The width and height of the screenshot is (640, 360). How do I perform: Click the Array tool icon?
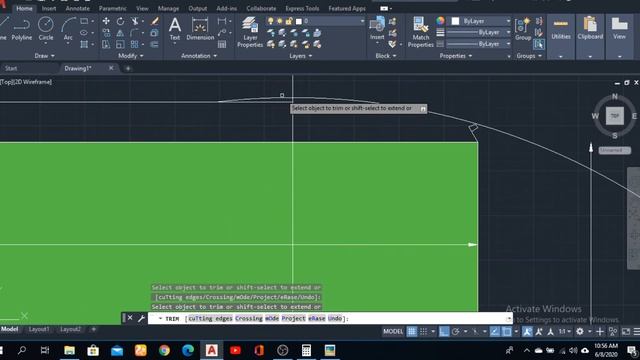click(x=134, y=44)
